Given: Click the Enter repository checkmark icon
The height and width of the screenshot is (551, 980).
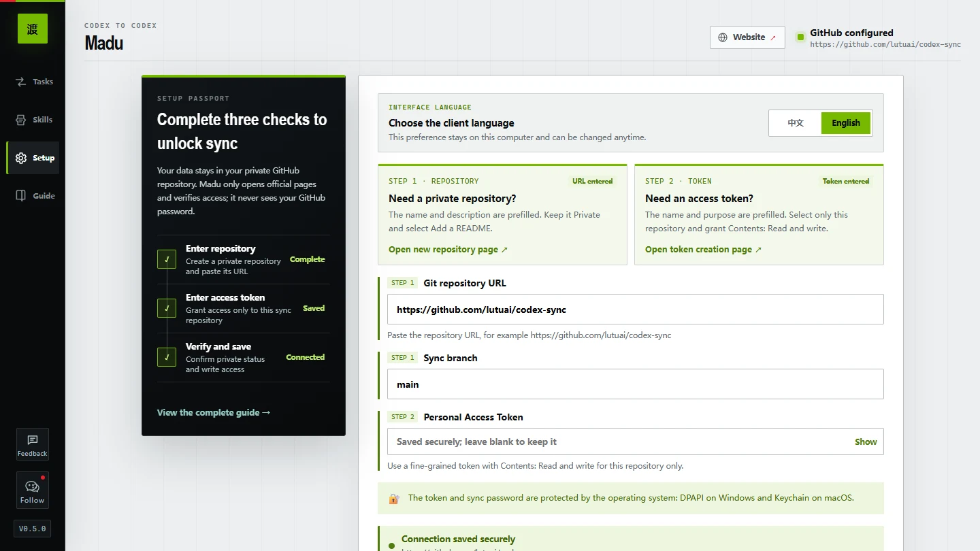Looking at the screenshot, I should click(167, 259).
